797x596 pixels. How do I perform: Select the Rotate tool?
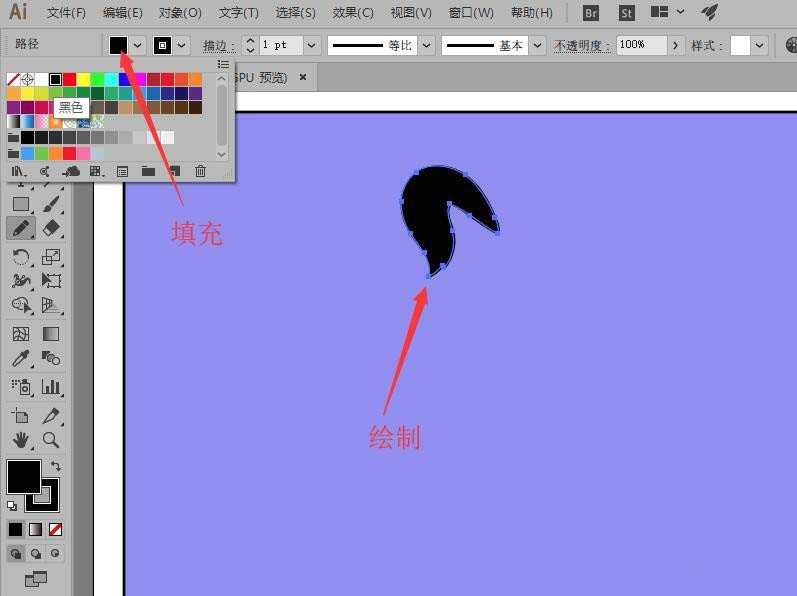click(20, 257)
